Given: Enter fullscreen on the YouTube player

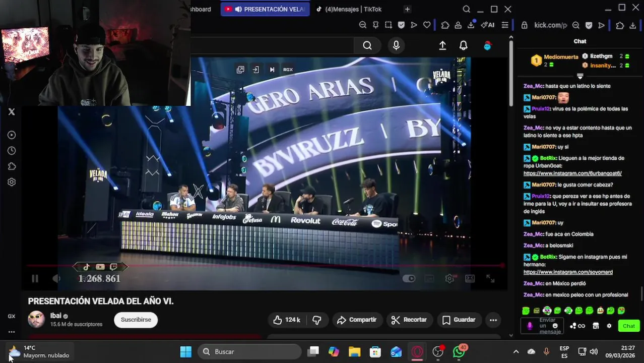Looking at the screenshot, I should [490, 278].
